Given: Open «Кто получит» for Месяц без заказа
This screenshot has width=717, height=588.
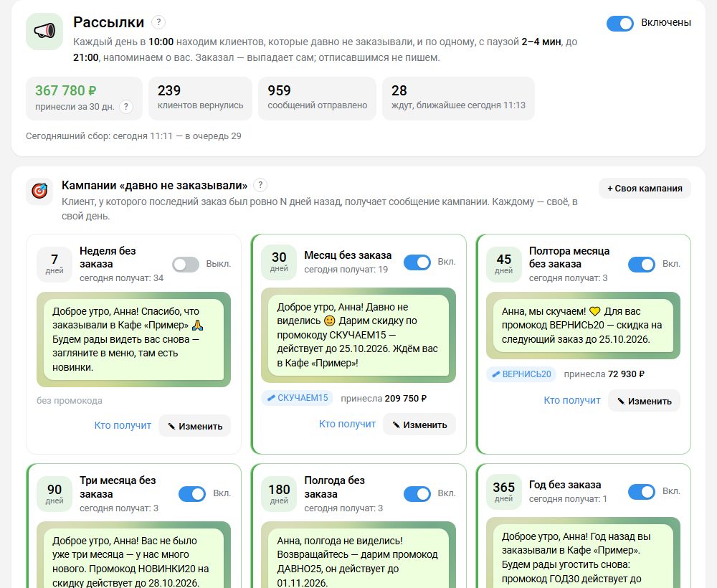Looking at the screenshot, I should 347,424.
